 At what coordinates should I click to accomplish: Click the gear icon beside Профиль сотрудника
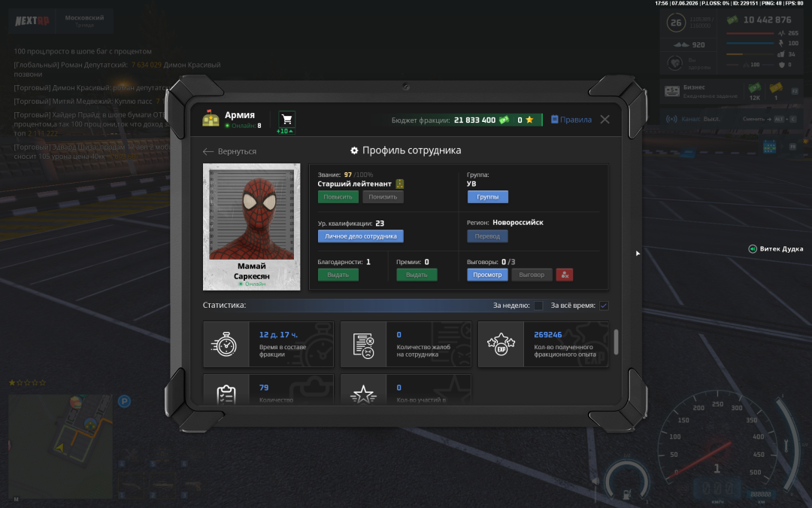pyautogui.click(x=354, y=151)
